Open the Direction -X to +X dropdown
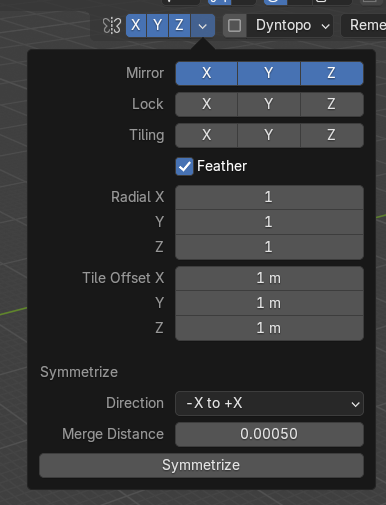The image size is (386, 505). tap(269, 403)
